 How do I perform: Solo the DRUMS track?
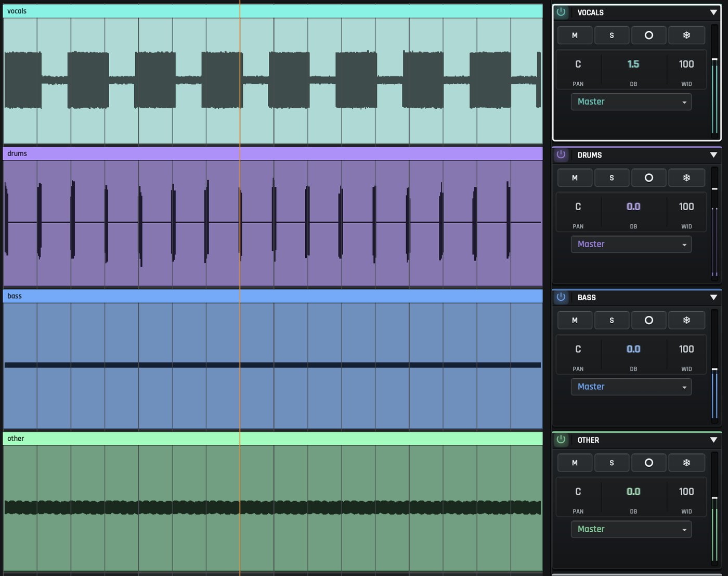(612, 178)
